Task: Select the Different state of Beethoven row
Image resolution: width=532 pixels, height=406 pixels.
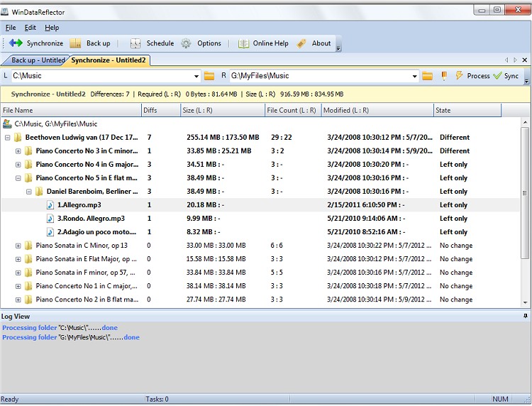Action: [x=455, y=138]
